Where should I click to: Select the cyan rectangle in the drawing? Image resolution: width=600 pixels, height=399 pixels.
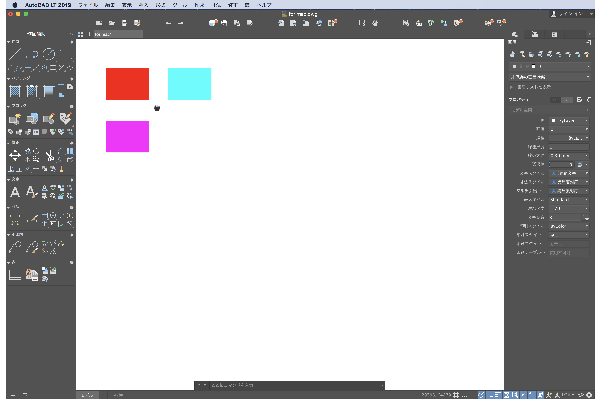[x=189, y=84]
